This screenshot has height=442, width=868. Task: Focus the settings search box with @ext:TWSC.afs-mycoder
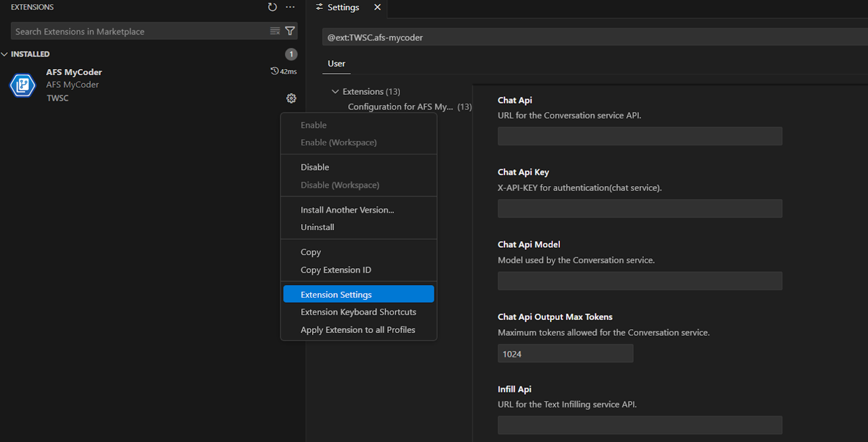tap(594, 38)
